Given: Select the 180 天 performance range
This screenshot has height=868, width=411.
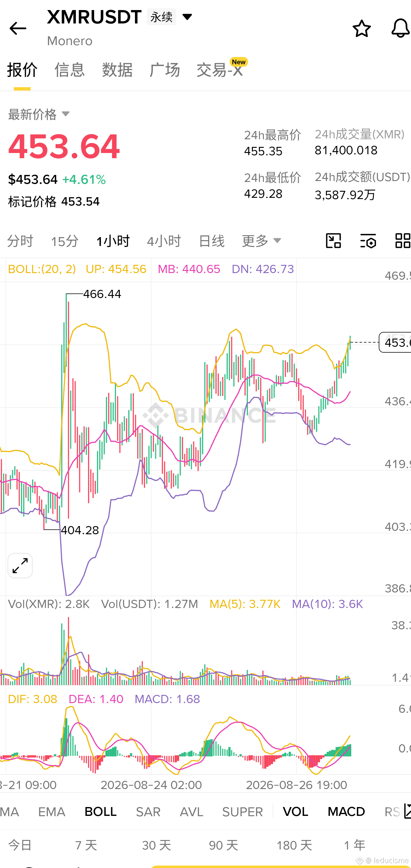Looking at the screenshot, I should (x=294, y=845).
